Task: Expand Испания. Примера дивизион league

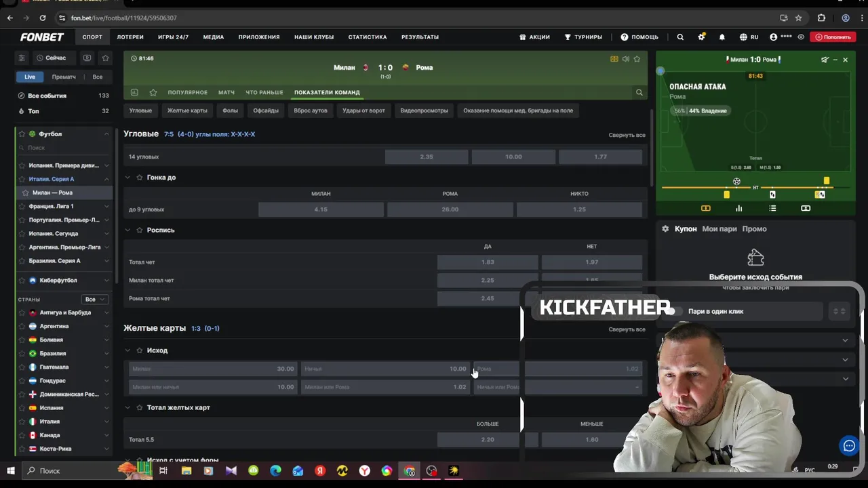Action: click(106, 165)
